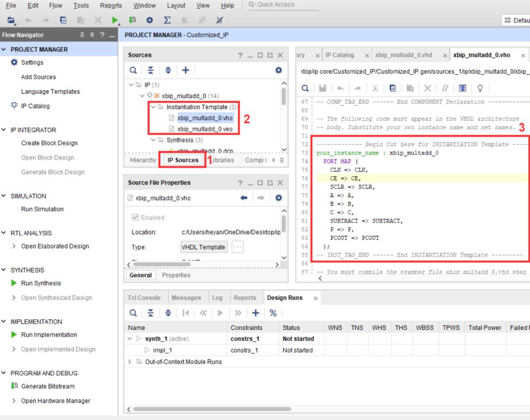The height and width of the screenshot is (420, 530).
Task: Collapse the PROJECT MANAGER section
Action: click(4, 49)
